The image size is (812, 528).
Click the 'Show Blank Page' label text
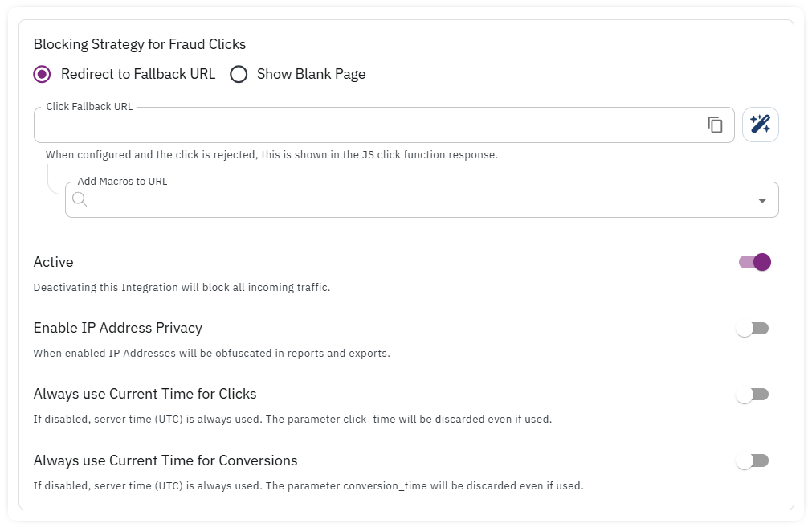pos(311,74)
